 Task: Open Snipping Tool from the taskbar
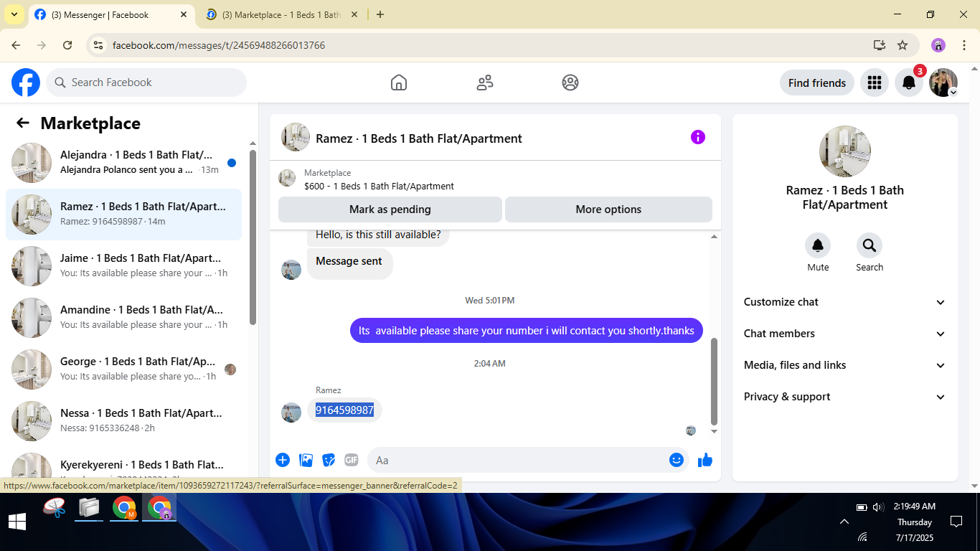tap(55, 508)
